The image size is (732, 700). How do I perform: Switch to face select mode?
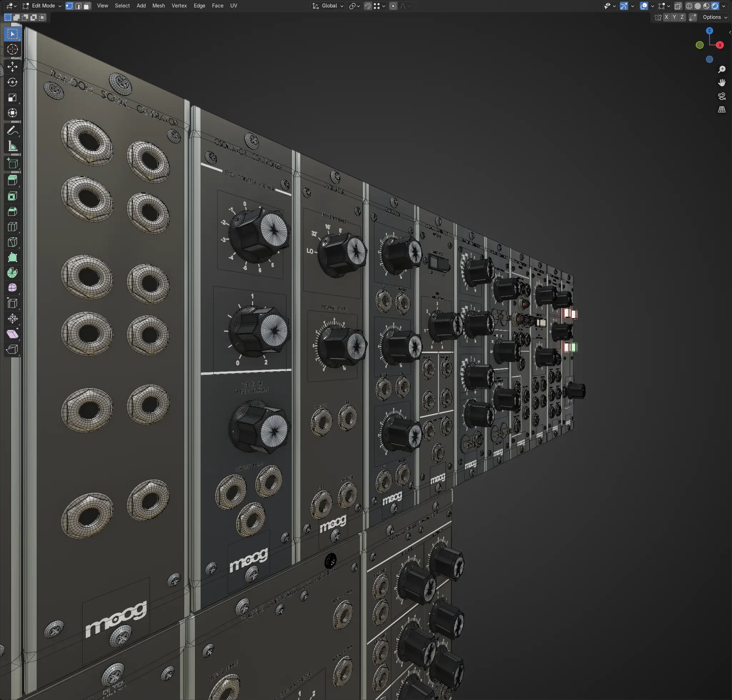point(87,6)
